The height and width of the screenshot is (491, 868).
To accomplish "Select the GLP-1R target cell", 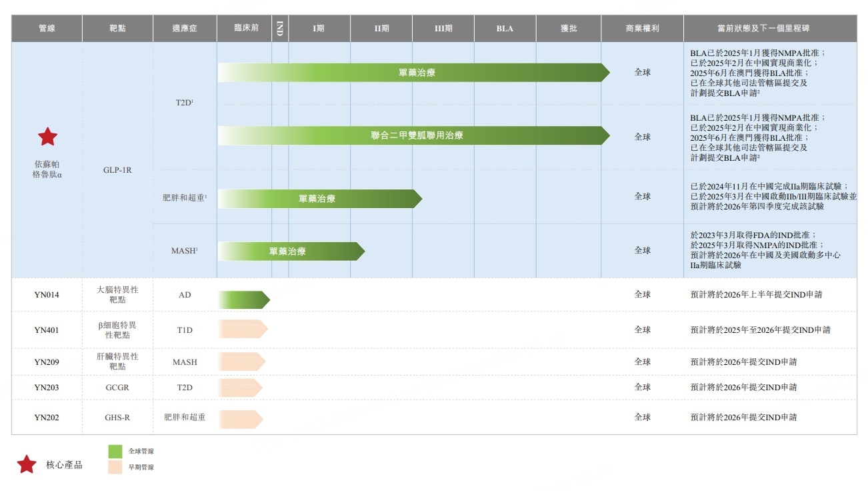I will tap(117, 170).
